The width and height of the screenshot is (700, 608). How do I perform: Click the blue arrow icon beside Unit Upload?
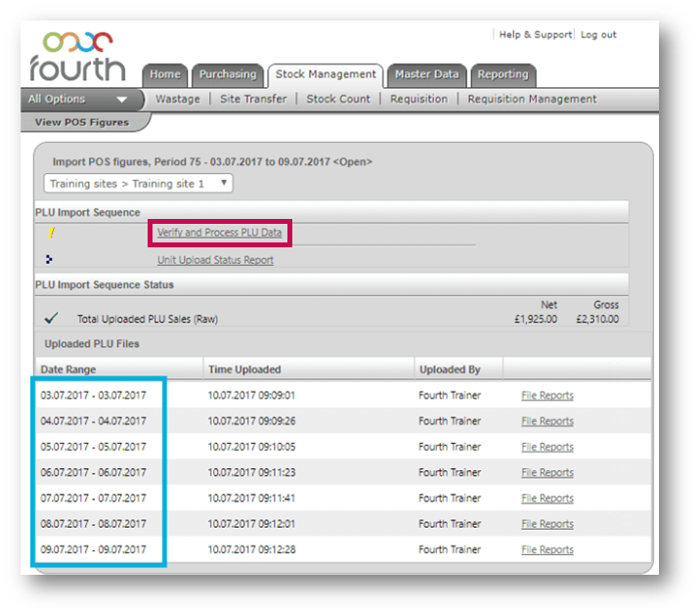coord(50,259)
